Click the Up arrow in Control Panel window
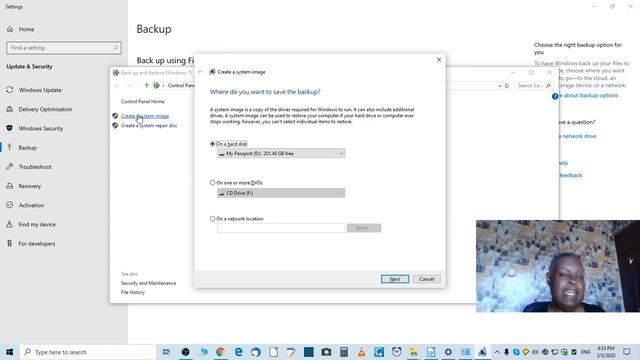640x360 pixels. click(x=146, y=85)
